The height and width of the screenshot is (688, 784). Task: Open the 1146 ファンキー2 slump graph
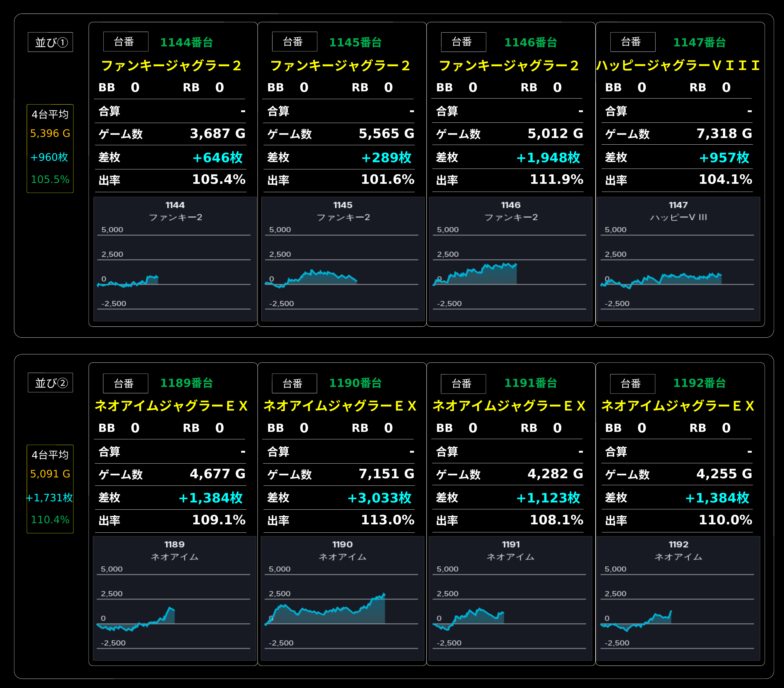pyautogui.click(x=510, y=259)
